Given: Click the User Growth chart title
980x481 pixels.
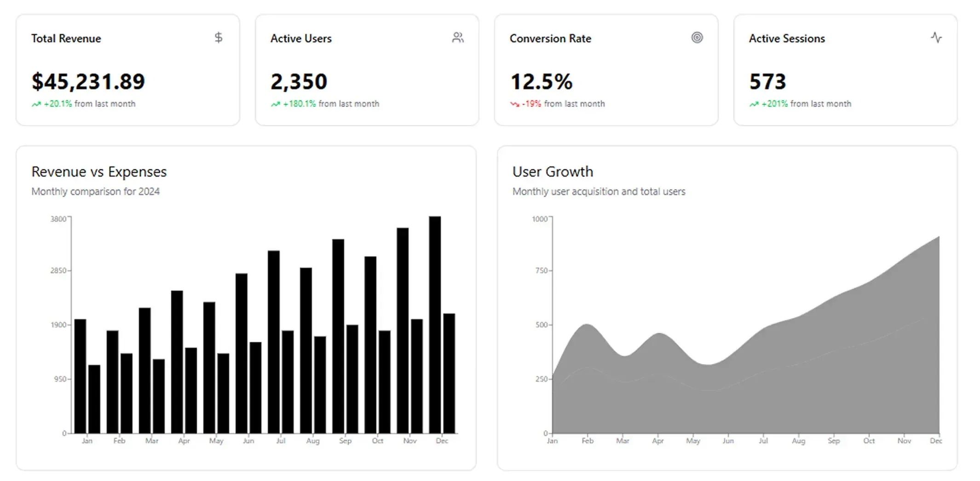Looking at the screenshot, I should (x=552, y=172).
